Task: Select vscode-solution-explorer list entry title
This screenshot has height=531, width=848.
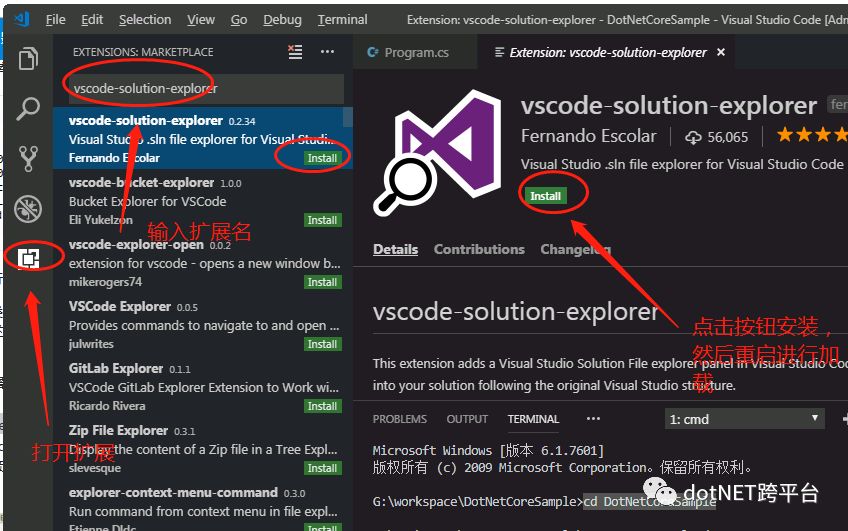Action: click(145, 121)
